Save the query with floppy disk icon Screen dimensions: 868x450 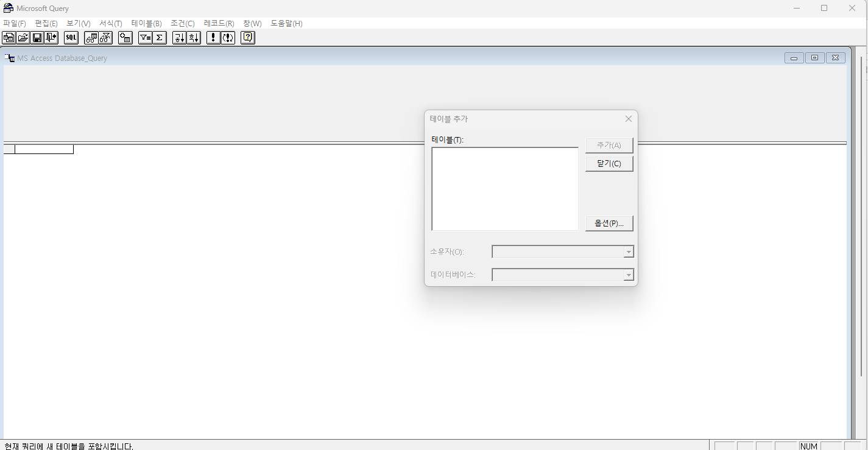click(37, 38)
